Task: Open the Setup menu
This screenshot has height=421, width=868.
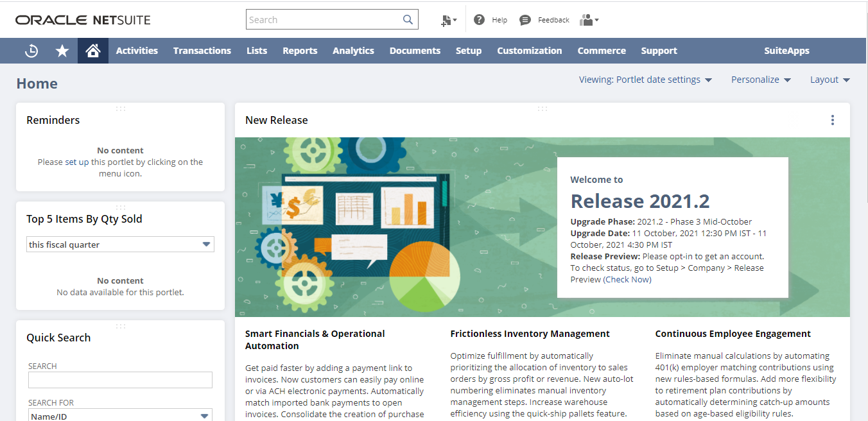Action: [469, 51]
